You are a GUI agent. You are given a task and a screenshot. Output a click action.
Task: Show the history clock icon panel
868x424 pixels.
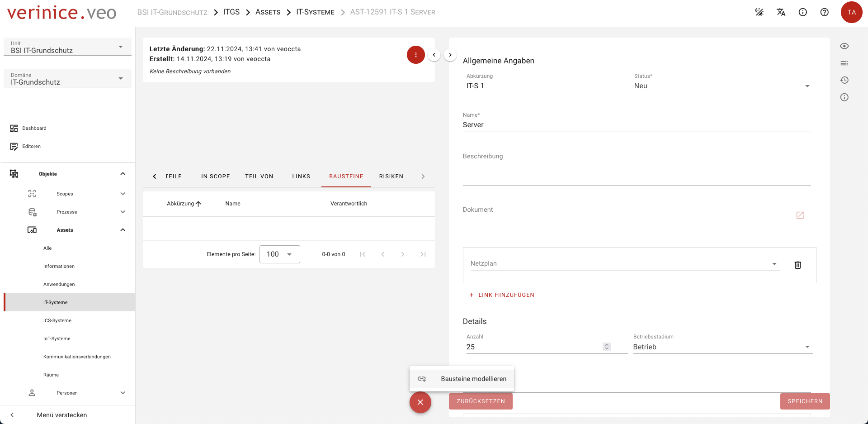click(x=844, y=80)
